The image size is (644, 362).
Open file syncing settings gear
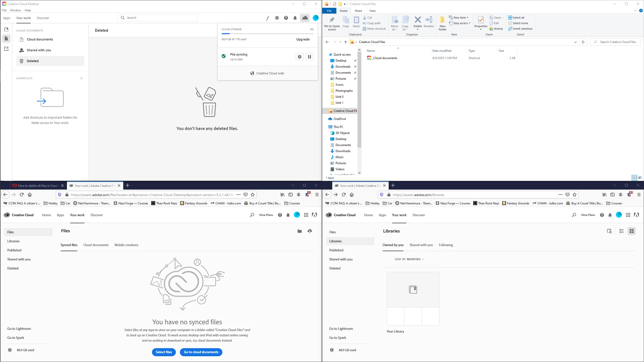coord(299,57)
